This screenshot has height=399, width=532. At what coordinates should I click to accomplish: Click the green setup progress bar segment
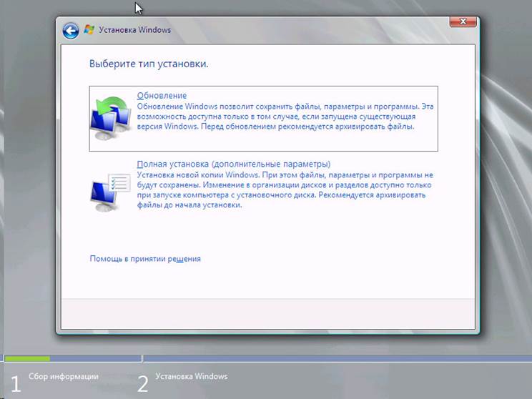coord(27,359)
